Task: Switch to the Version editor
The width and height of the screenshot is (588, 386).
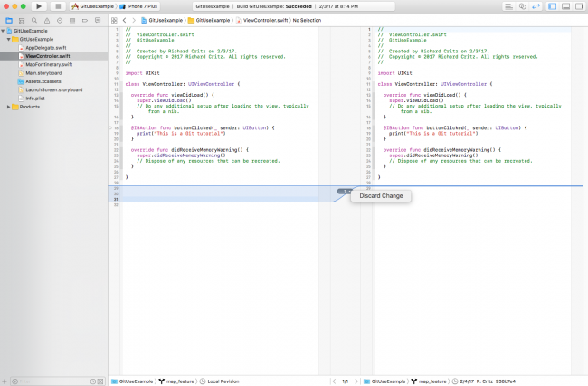Action: point(536,6)
